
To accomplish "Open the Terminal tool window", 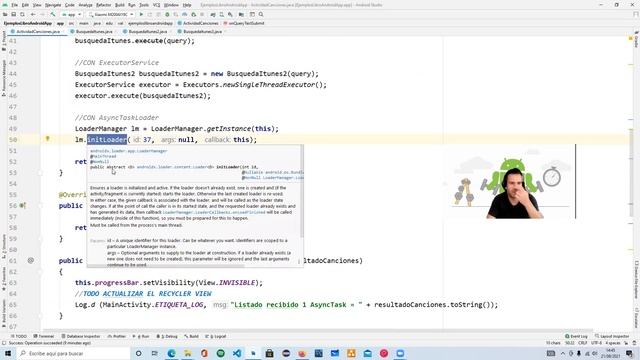I will point(44,336).
